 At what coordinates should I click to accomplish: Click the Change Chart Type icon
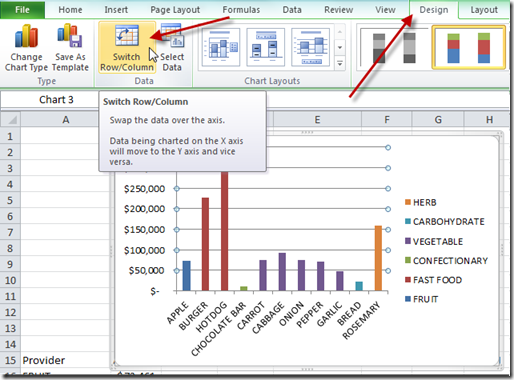[26, 36]
